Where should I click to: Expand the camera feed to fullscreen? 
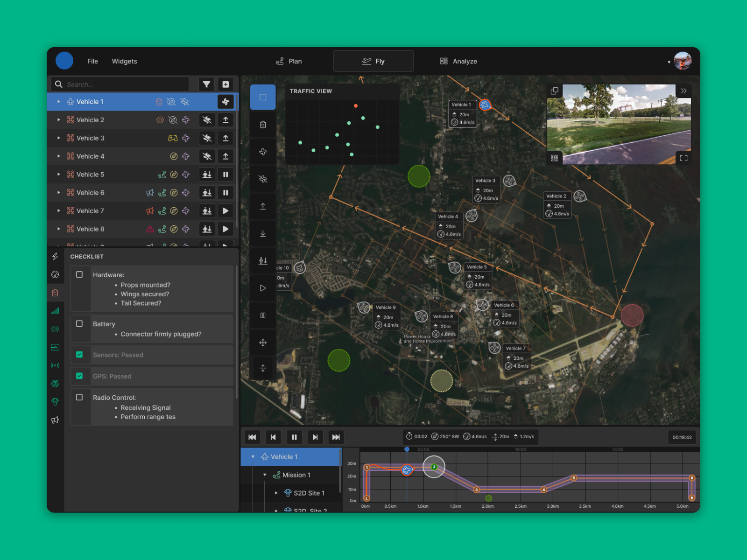click(x=684, y=158)
